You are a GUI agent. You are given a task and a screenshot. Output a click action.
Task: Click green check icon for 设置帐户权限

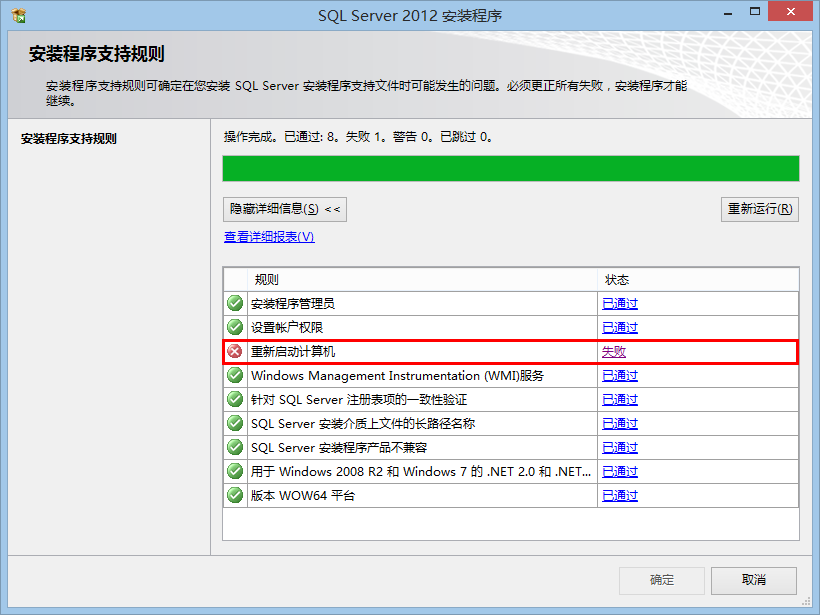click(235, 327)
